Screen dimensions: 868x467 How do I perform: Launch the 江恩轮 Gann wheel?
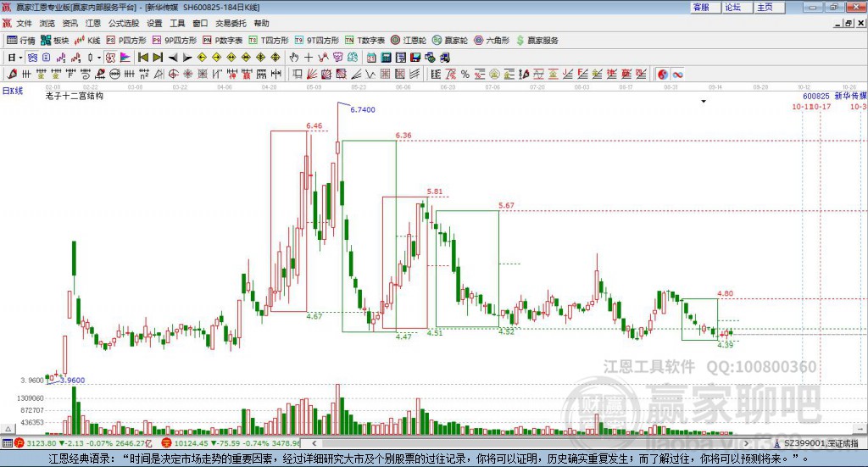coord(409,41)
